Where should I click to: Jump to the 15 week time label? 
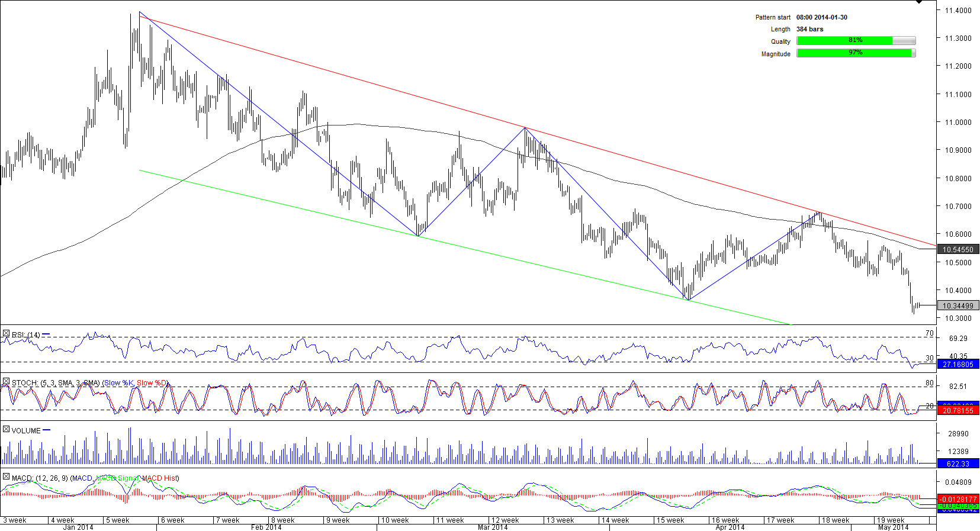point(670,520)
